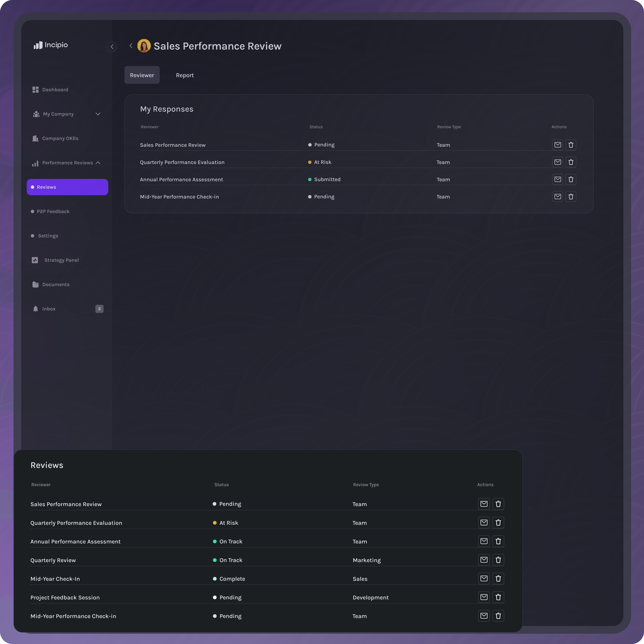Select the Company OKRs sidebar icon
This screenshot has height=644, width=644.
pyautogui.click(x=36, y=138)
